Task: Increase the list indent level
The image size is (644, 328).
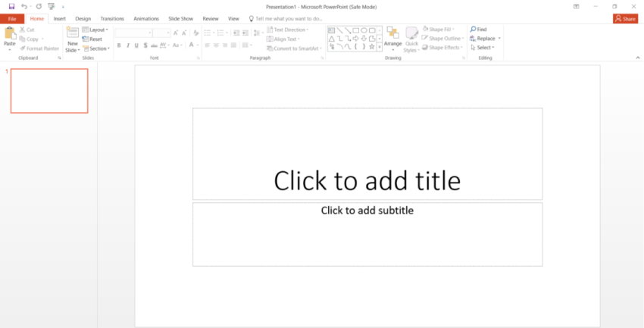Action: pyautogui.click(x=245, y=33)
